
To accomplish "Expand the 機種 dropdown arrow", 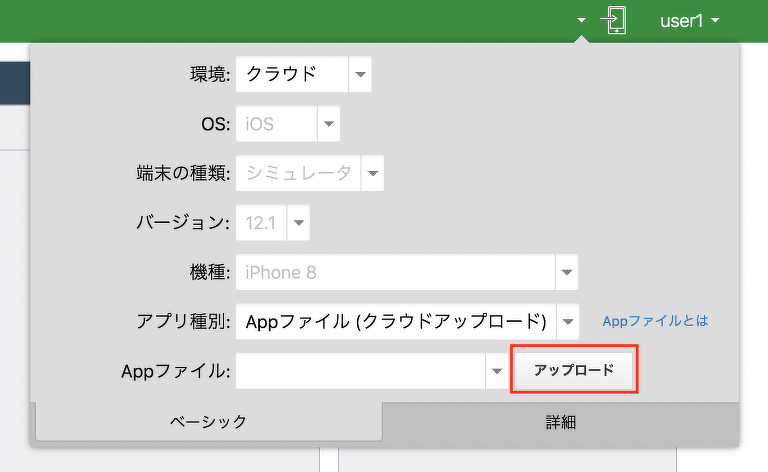I will tap(566, 272).
